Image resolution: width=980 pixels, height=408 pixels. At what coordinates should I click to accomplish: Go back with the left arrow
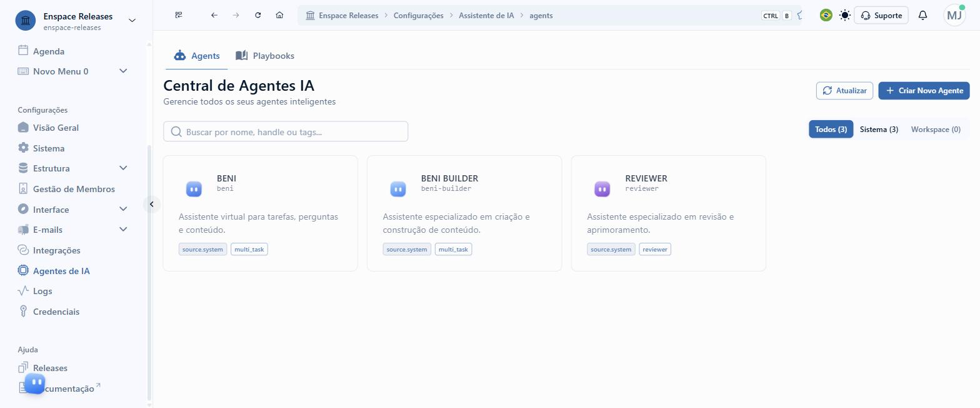(214, 15)
